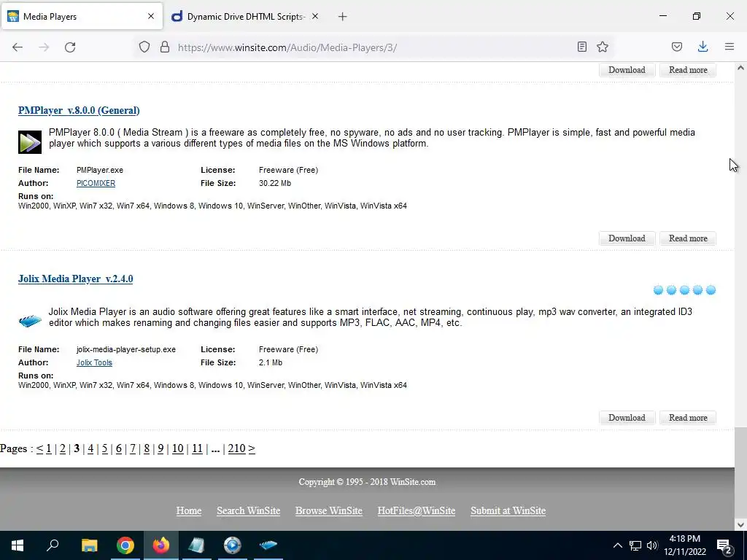The image size is (747, 560).
Task: Open Search WinSite footer link
Action: point(248,511)
